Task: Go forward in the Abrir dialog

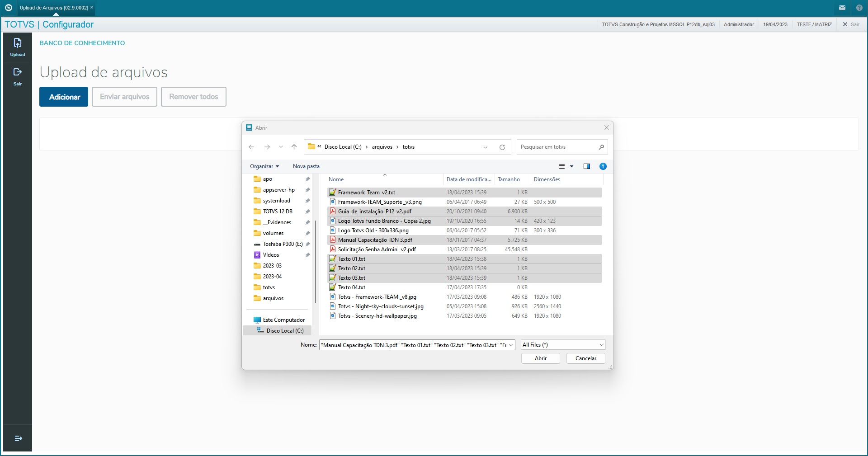Action: [267, 147]
